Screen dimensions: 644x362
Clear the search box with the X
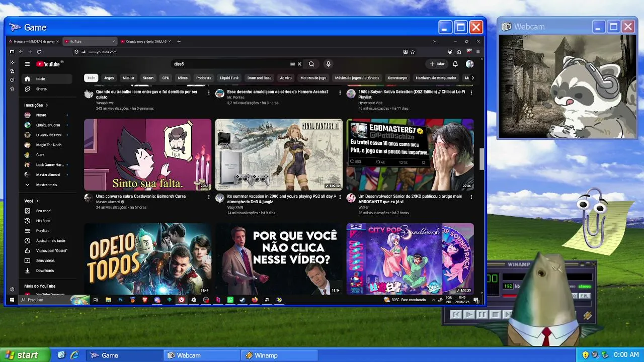coord(299,64)
